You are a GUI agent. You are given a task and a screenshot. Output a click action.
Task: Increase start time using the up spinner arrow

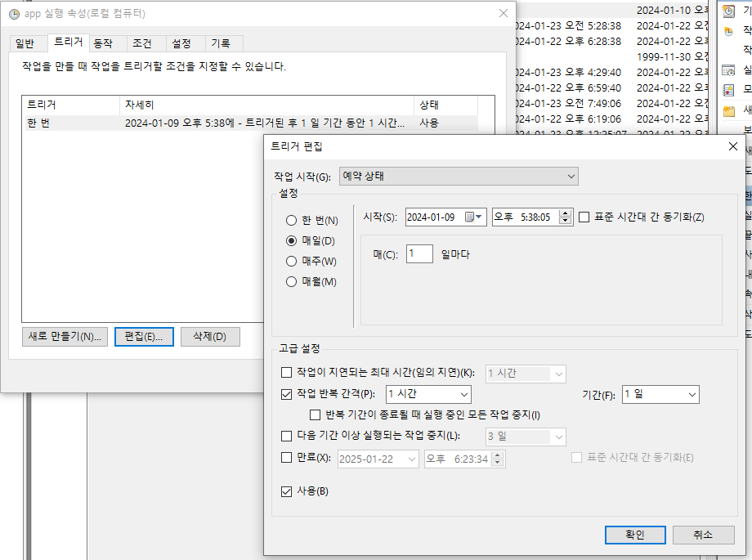(x=566, y=213)
